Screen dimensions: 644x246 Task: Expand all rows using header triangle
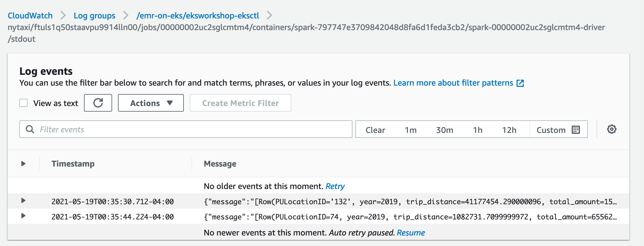(x=23, y=164)
